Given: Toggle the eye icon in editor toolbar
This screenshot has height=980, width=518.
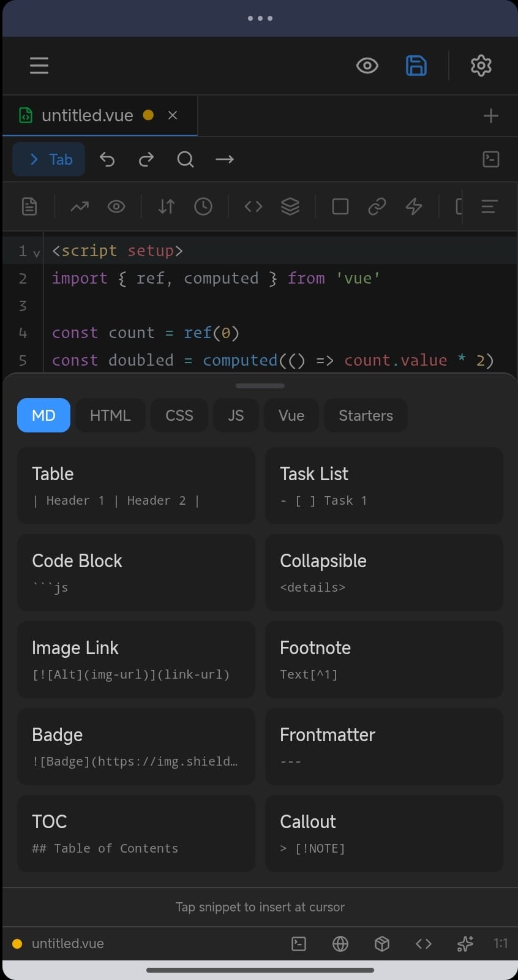Looking at the screenshot, I should tap(116, 206).
